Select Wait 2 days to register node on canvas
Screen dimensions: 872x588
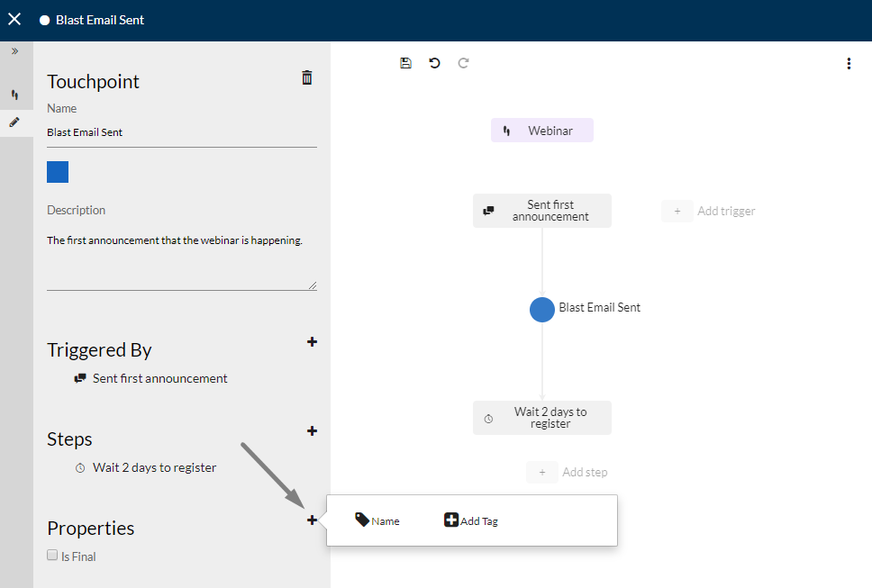542,418
